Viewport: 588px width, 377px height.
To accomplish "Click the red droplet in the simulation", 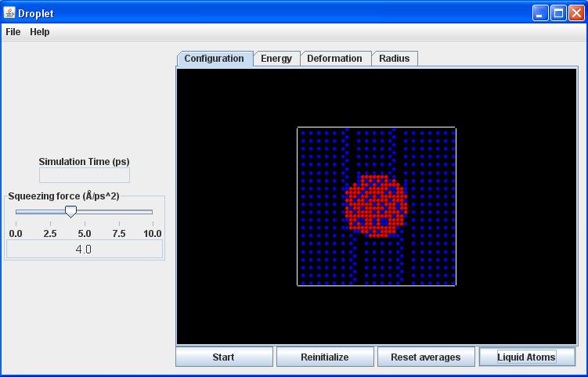I will pyautogui.click(x=375, y=206).
